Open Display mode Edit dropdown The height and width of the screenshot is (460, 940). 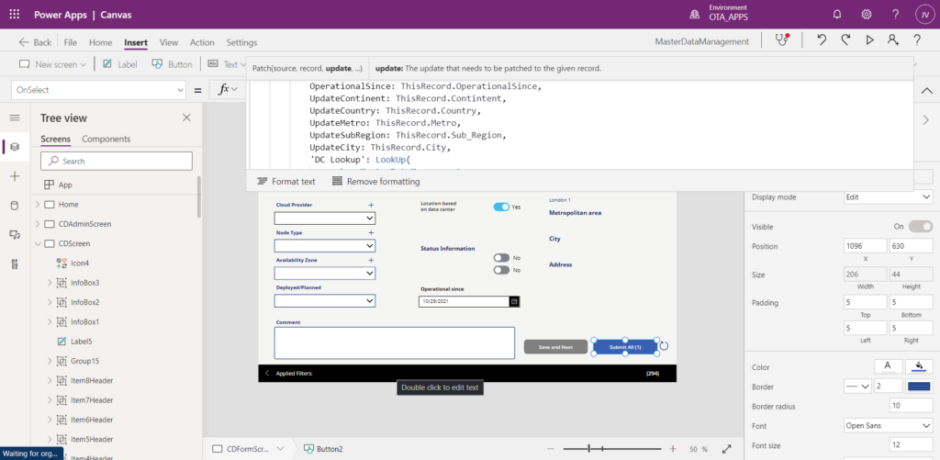tap(888, 197)
